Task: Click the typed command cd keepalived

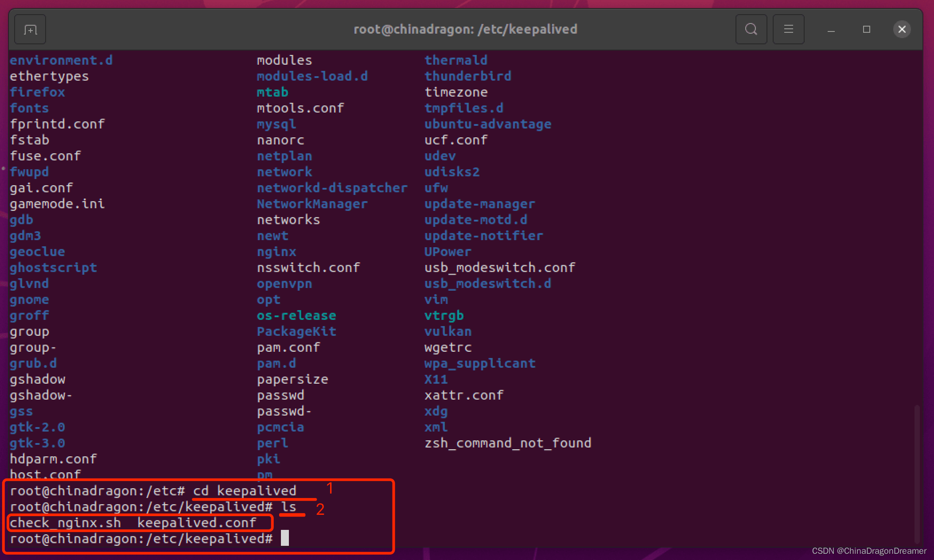Action: (245, 491)
